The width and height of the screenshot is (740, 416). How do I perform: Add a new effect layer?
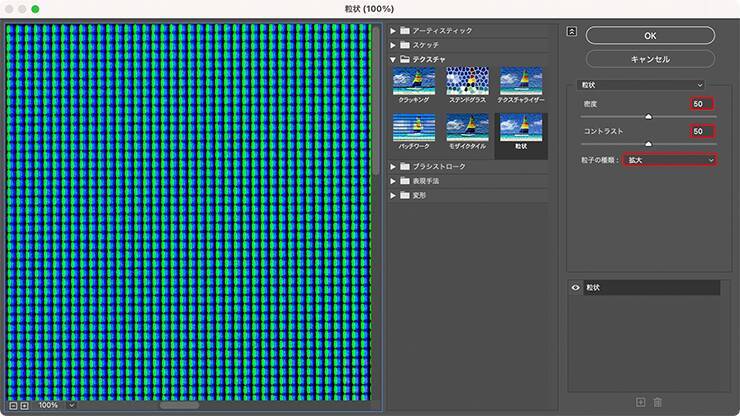(x=640, y=402)
